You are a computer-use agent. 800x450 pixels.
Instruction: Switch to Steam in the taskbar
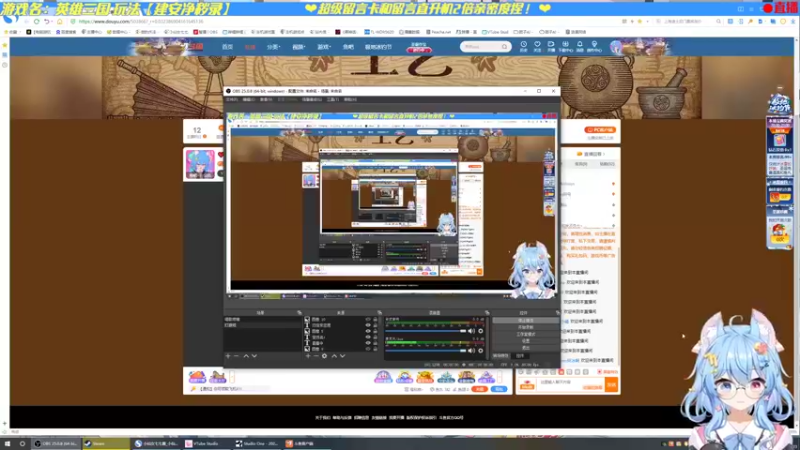coord(106,443)
